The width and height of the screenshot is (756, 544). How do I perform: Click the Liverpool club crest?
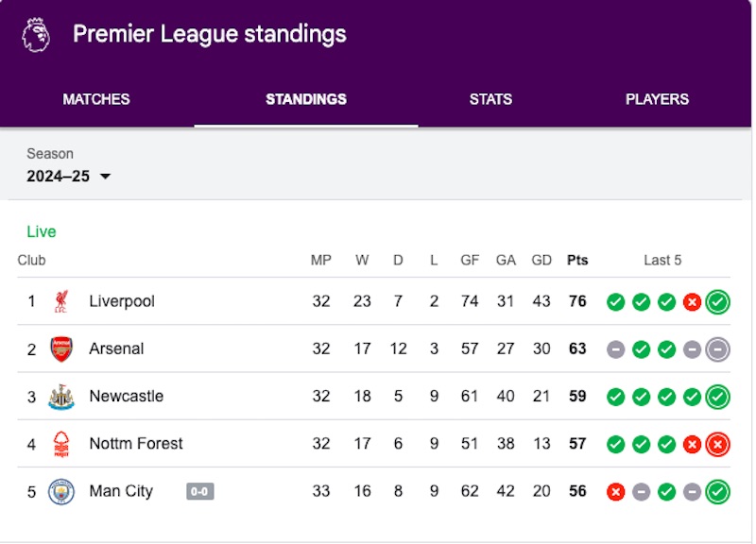[61, 301]
